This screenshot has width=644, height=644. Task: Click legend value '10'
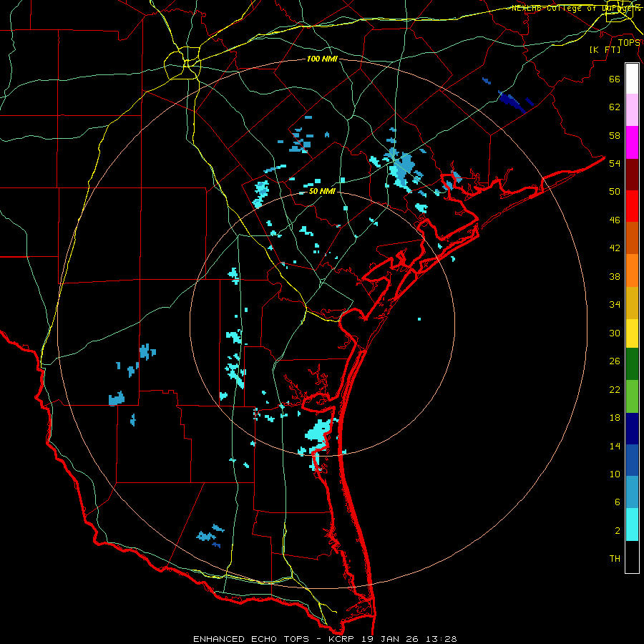pos(615,474)
